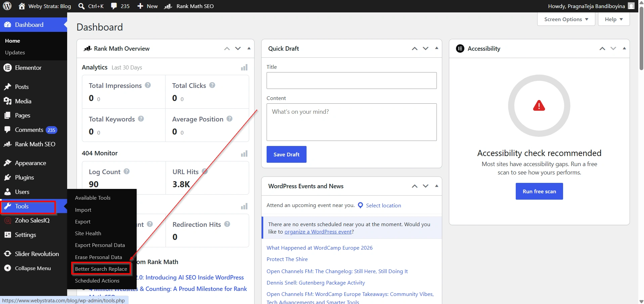Open the Analytics bar chart icon
Screen dimensions: 644x304
coord(244,67)
